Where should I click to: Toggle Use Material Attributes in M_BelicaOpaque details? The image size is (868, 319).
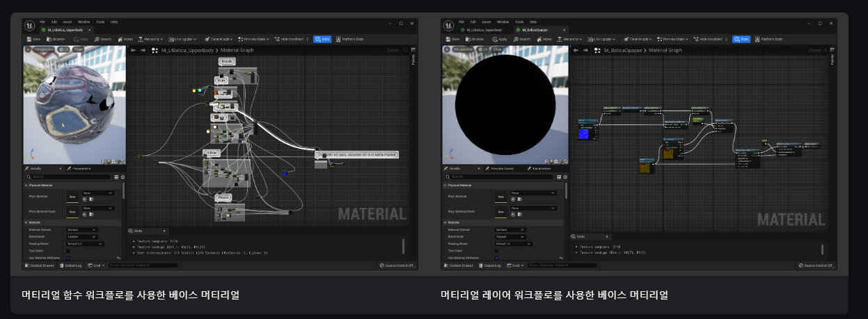pos(497,258)
